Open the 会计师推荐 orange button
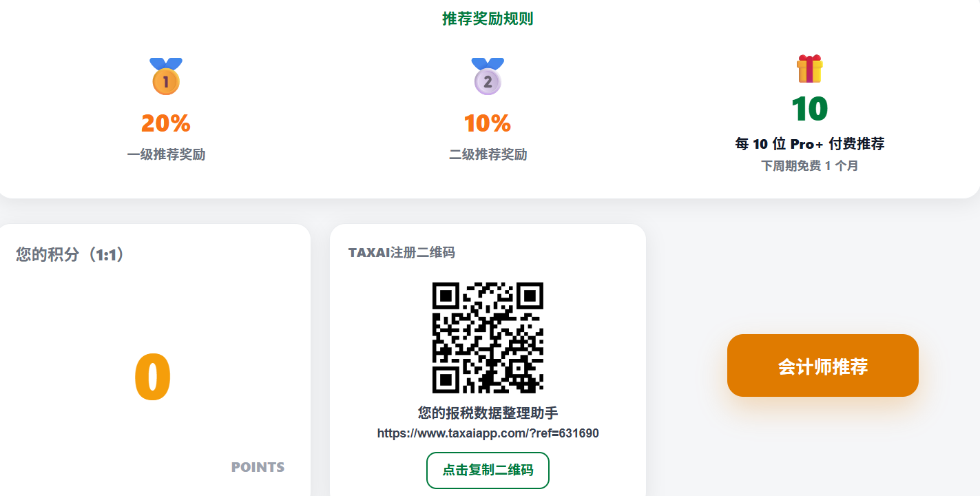Image resolution: width=980 pixels, height=496 pixels. pyautogui.click(x=822, y=366)
